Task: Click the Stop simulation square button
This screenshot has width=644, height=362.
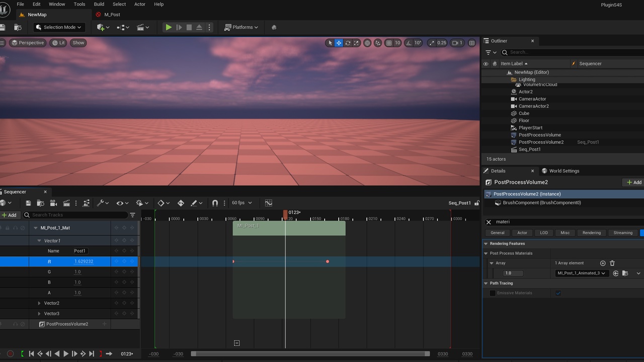Action: tap(189, 27)
